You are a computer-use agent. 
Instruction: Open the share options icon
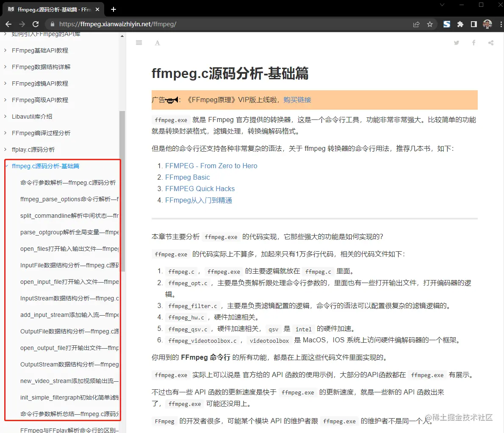tap(491, 43)
